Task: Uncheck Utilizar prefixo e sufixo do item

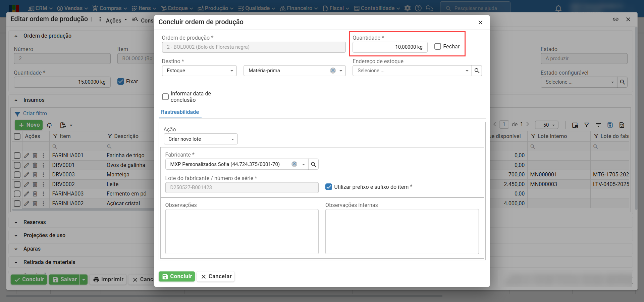Action: (x=329, y=187)
